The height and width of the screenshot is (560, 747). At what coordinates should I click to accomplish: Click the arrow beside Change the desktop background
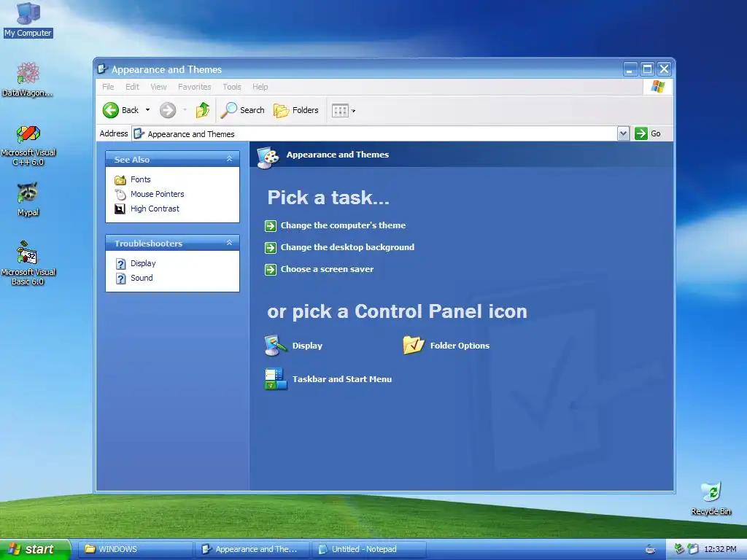271,248
